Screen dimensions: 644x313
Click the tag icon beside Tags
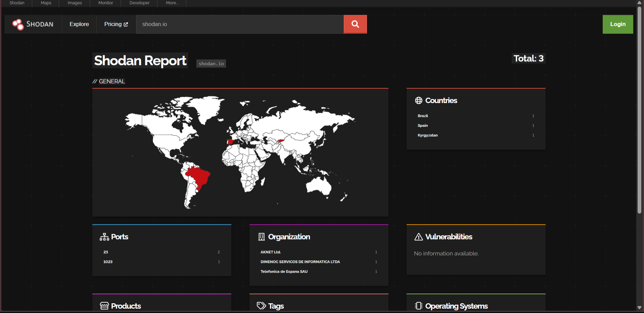[261, 306]
